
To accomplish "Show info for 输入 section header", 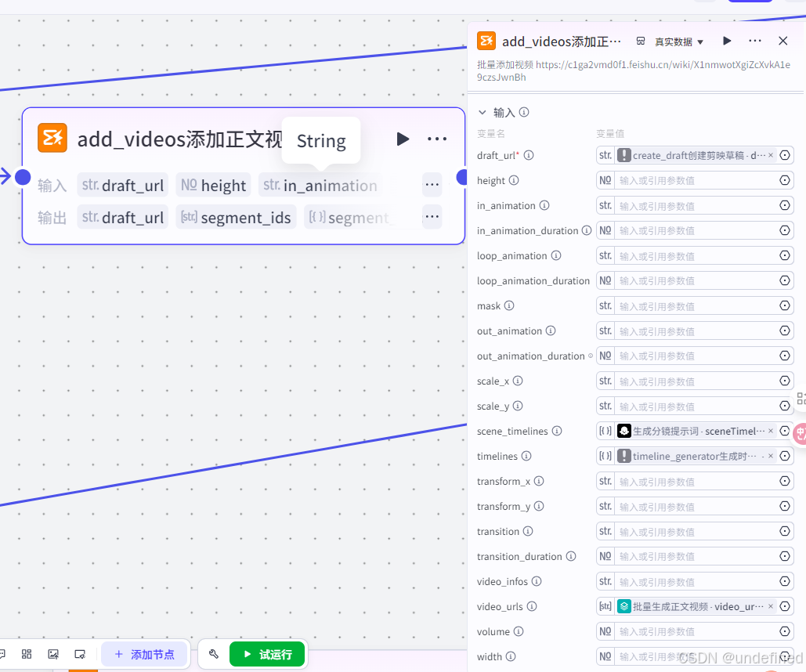I will tap(524, 112).
